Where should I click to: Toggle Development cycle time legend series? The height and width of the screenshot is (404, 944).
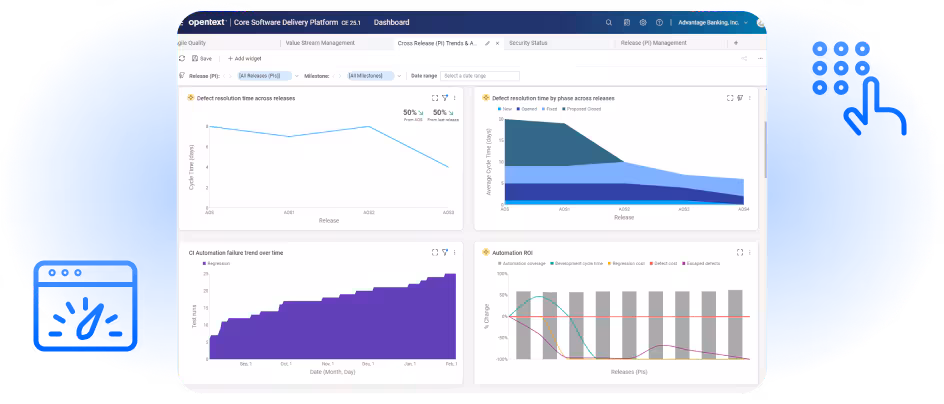pyautogui.click(x=577, y=263)
